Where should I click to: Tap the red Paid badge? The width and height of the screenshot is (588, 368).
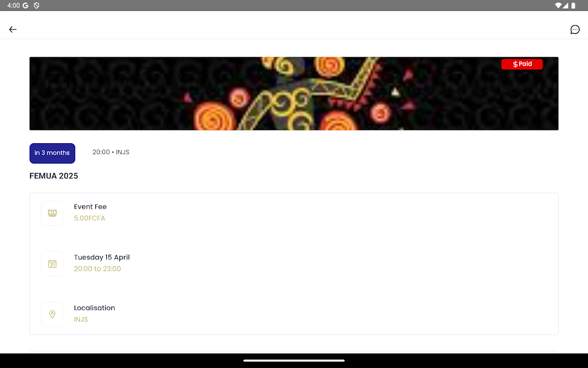point(522,64)
